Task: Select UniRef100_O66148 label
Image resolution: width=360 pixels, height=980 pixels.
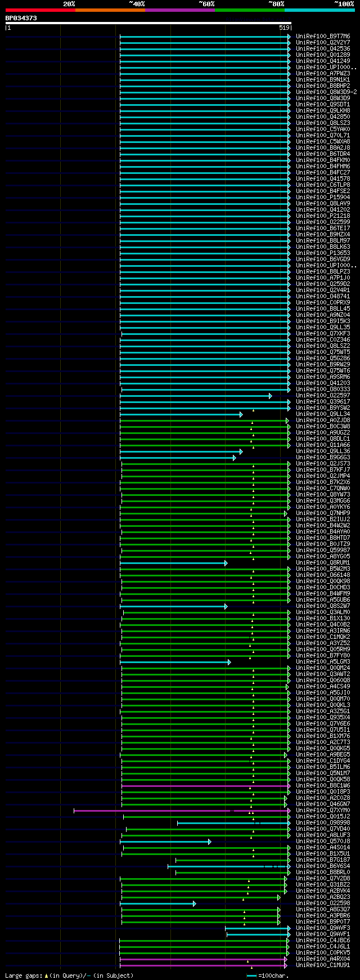Action: click(323, 575)
